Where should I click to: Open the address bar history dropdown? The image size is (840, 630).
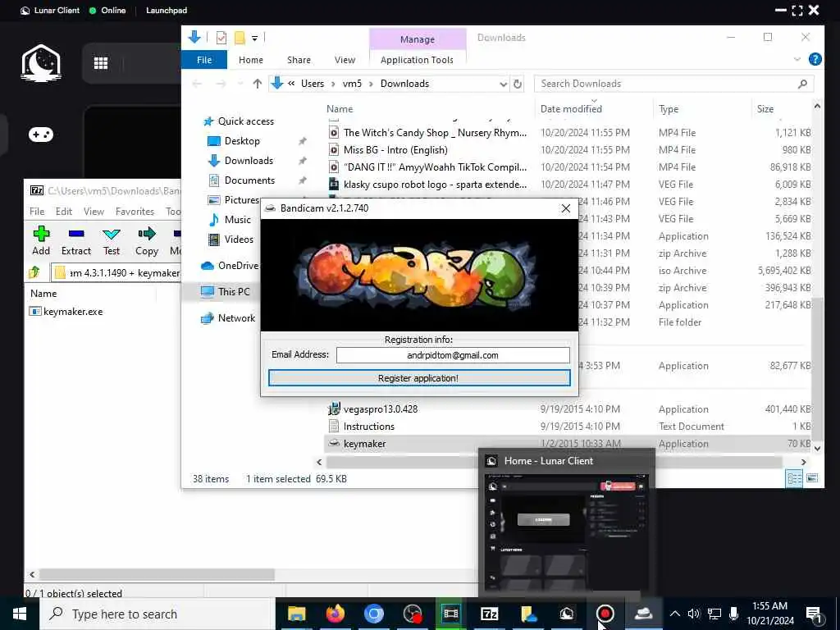tap(503, 84)
